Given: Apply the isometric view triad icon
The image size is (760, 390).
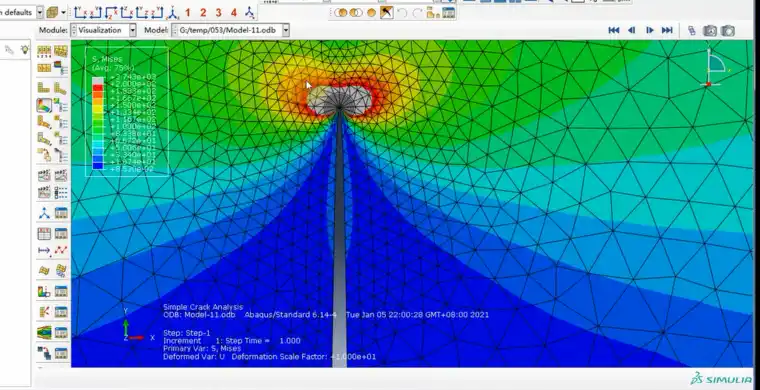Looking at the screenshot, I should [x=173, y=13].
